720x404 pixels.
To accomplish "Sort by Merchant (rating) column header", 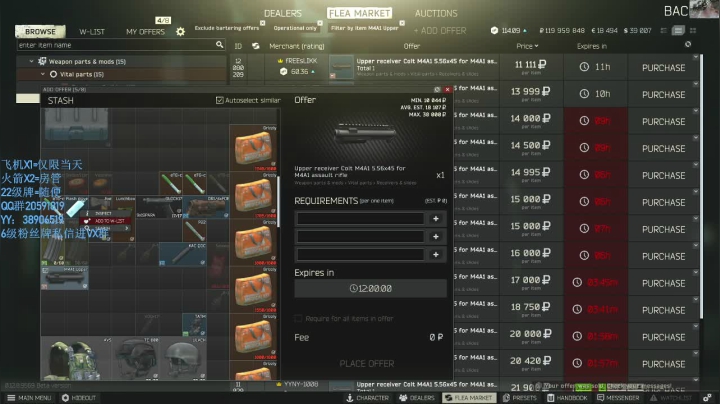I will pyautogui.click(x=297, y=46).
